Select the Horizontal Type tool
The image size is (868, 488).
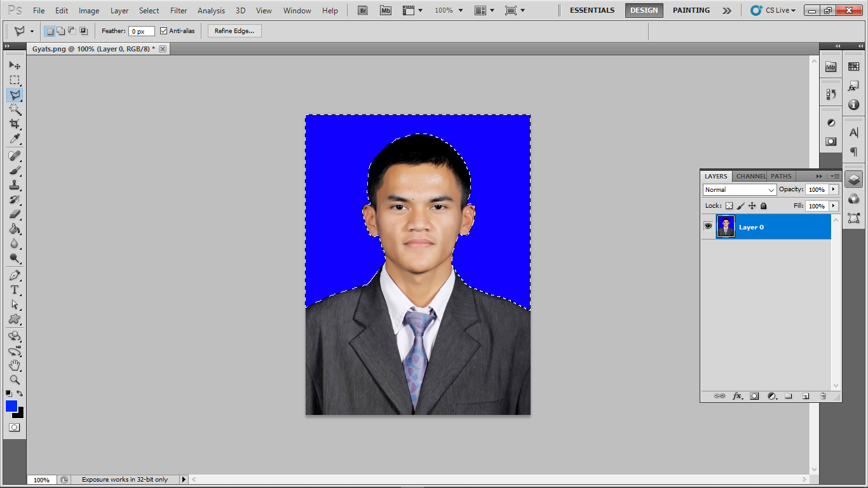click(15, 290)
